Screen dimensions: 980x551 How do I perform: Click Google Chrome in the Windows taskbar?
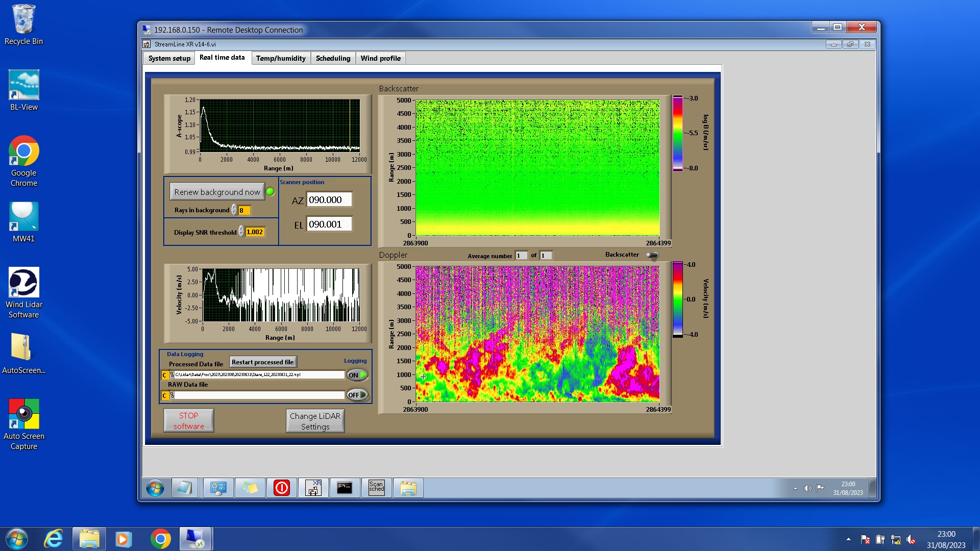pos(160,539)
